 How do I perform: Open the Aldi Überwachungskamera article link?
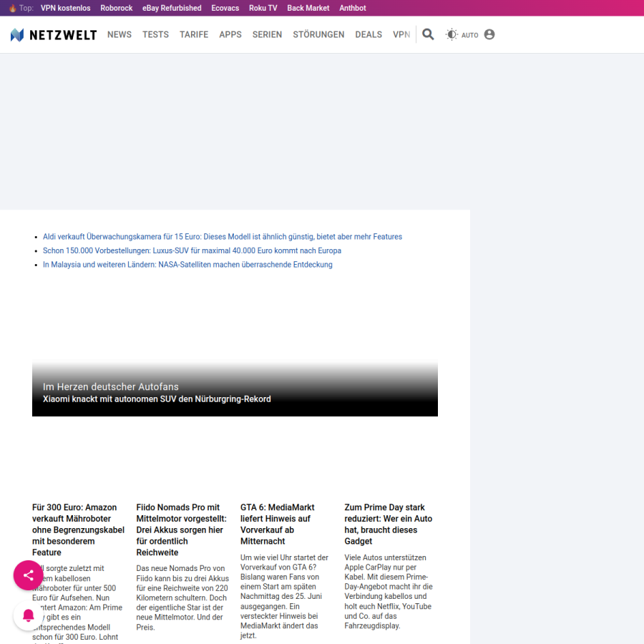[x=223, y=237]
